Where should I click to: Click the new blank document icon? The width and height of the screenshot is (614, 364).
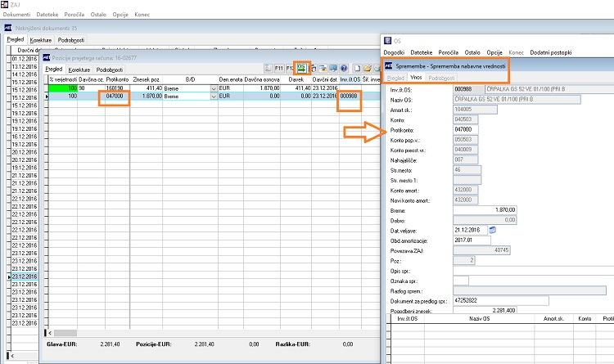coord(357,68)
